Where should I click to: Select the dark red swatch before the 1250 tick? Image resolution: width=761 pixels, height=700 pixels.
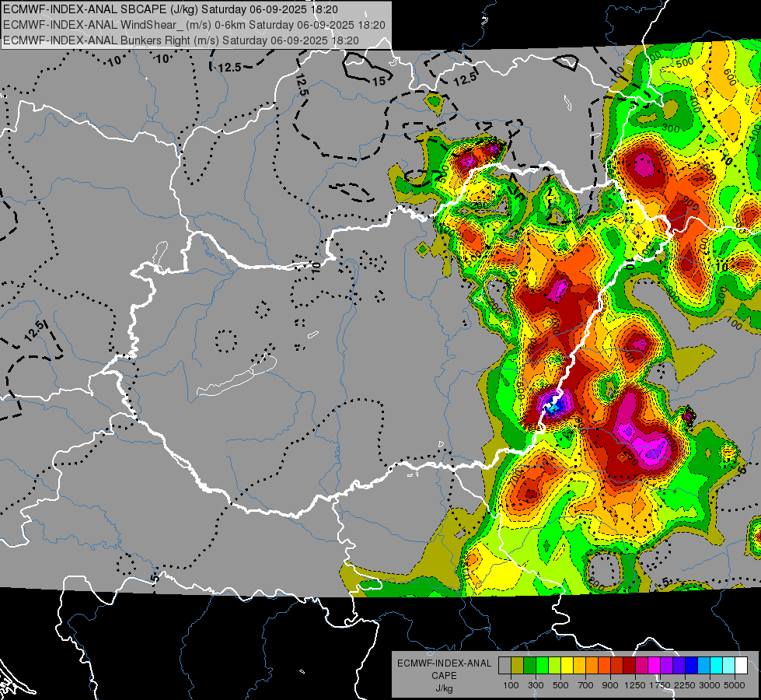630,665
